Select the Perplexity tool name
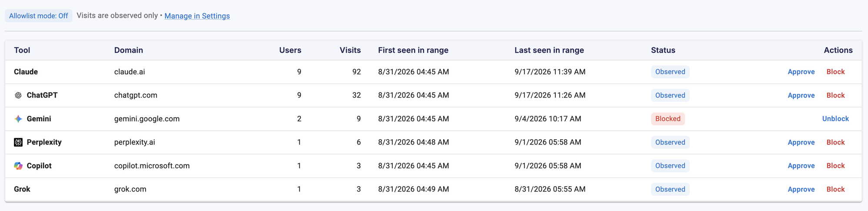Screen dimensions: 868x211 point(44,142)
